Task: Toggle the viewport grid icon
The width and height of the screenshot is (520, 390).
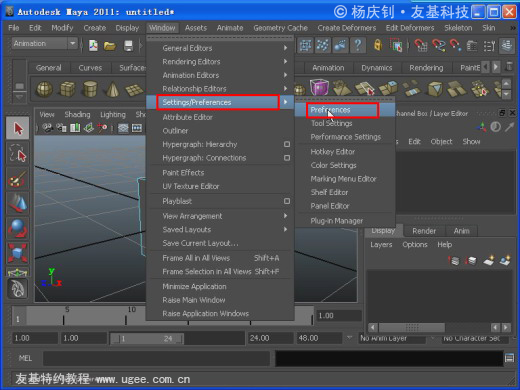Action: 123,128
